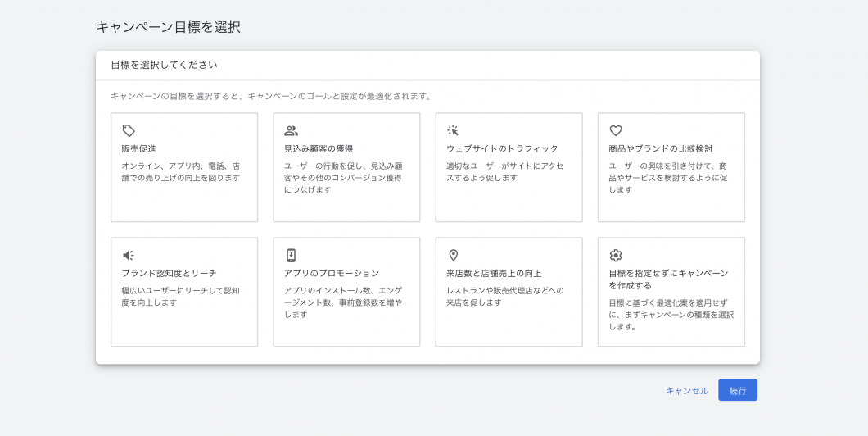
Task: Choose the 見込み顧客の獲得 goal title
Action: tap(318, 149)
